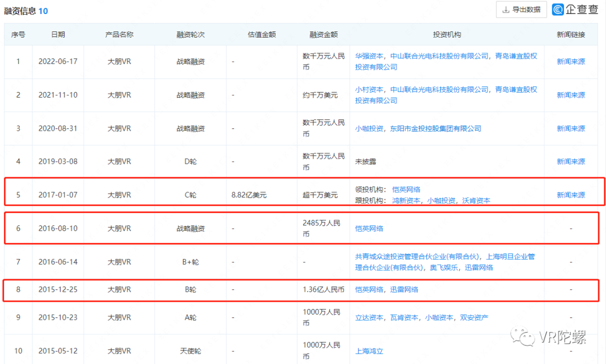Select the date 2015-05-12
Image resolution: width=606 pixels, height=364 pixels.
click(x=58, y=351)
